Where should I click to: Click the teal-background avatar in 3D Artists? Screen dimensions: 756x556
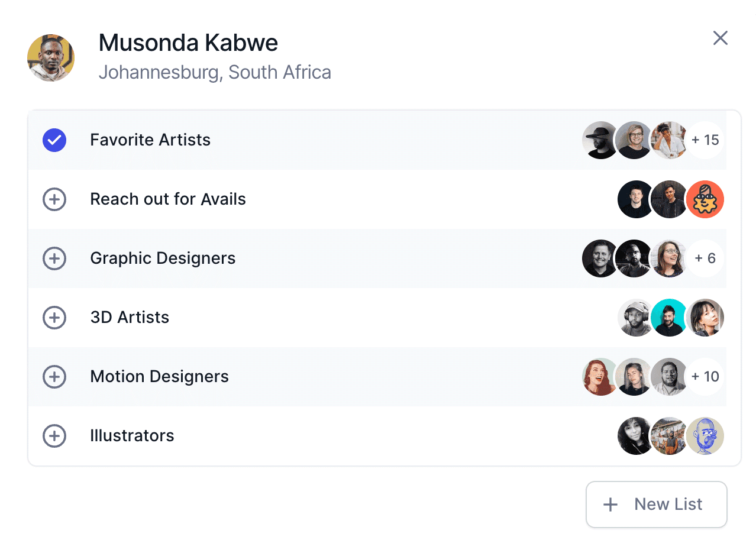point(670,318)
